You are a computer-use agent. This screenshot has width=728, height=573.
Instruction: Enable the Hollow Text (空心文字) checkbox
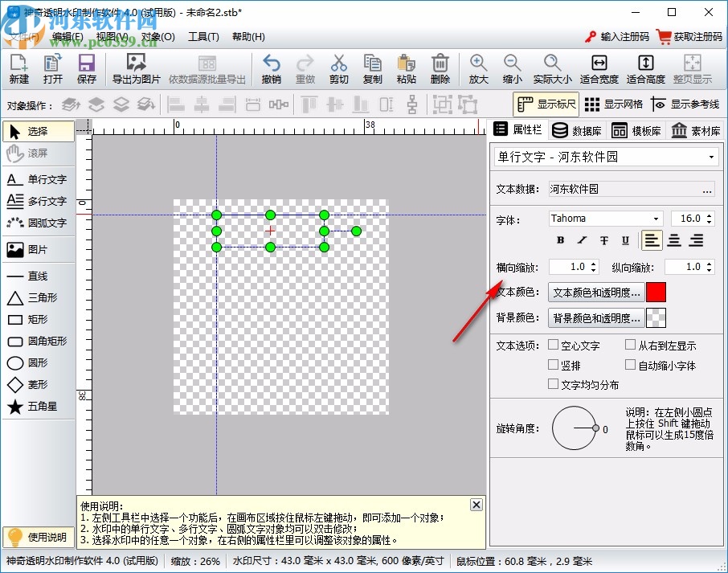pos(554,346)
